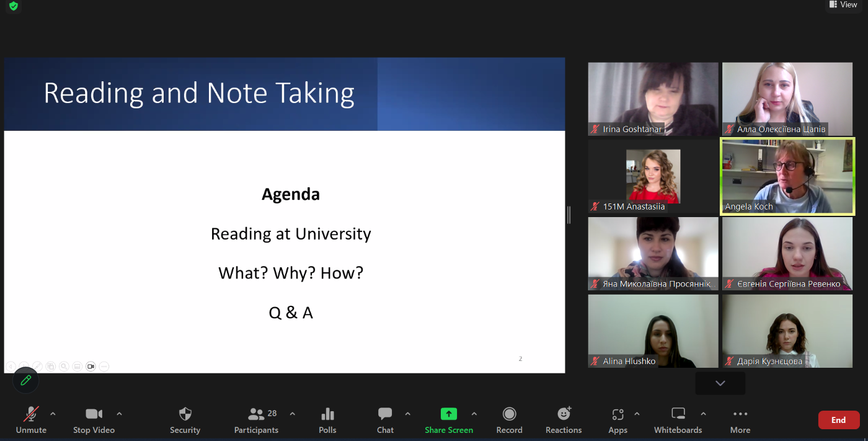Open the Chat panel
The width and height of the screenshot is (868, 441).
(x=385, y=420)
